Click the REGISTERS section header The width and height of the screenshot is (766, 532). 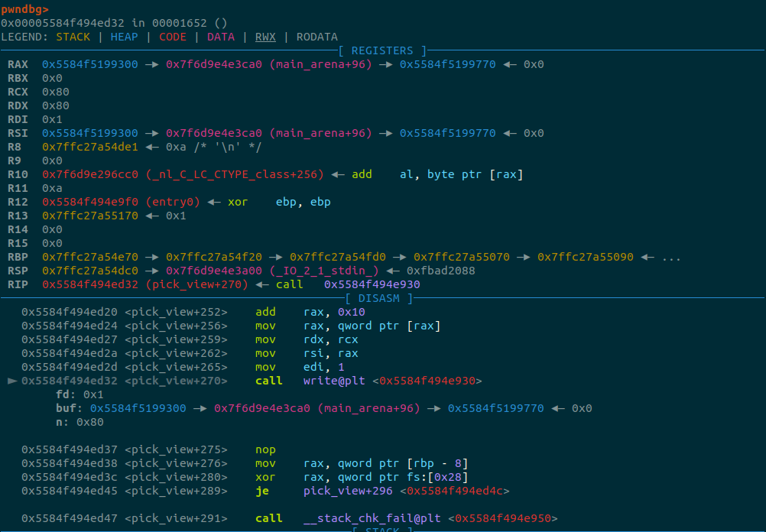[x=382, y=50]
